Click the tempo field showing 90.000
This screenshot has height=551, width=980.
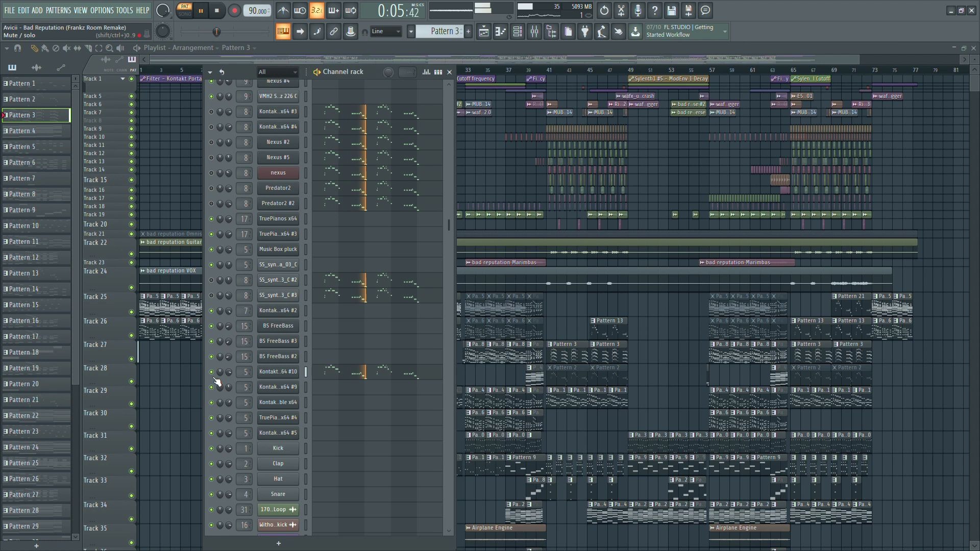257,11
